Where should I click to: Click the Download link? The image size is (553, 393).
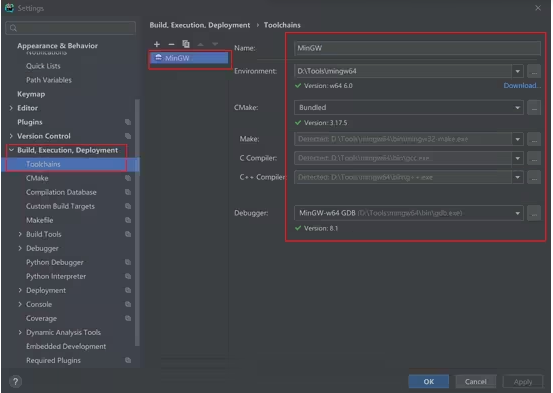(522, 86)
